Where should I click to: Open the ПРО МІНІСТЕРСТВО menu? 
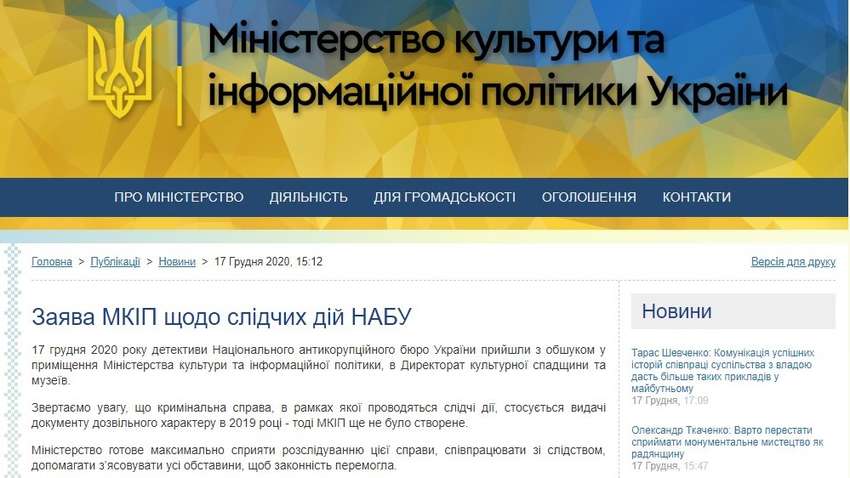pyautogui.click(x=179, y=197)
